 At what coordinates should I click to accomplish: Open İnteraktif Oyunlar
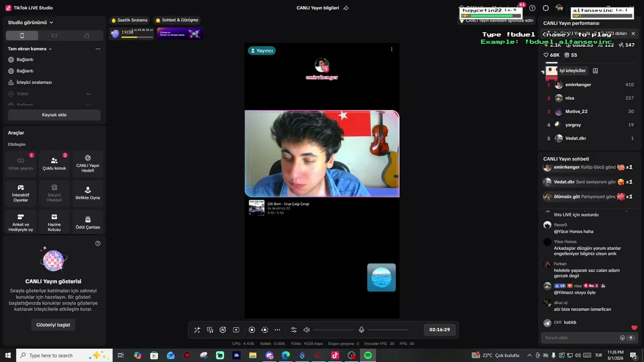[x=21, y=194]
